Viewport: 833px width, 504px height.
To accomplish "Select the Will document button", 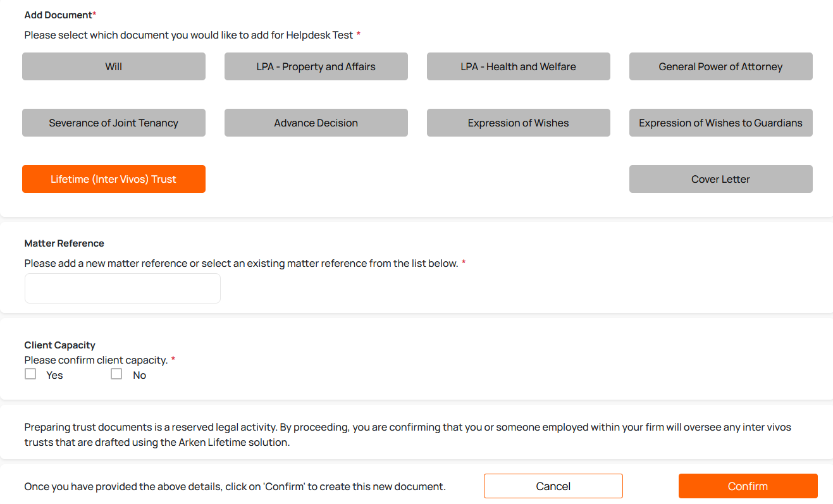I will 114,66.
